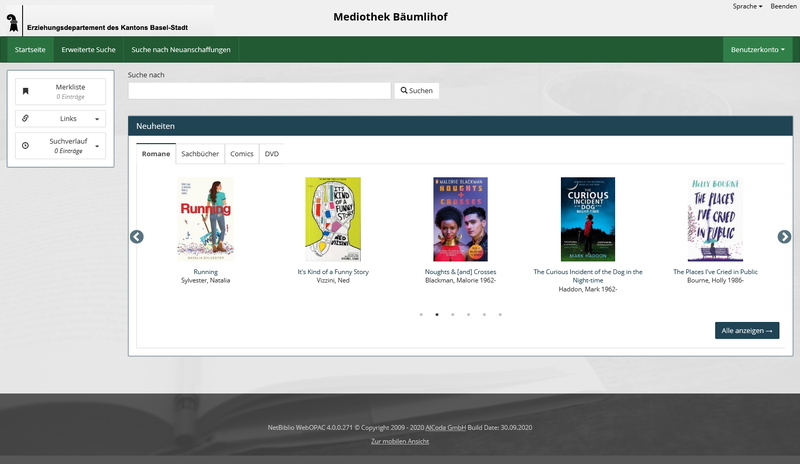Show previous books with left carousel arrow

(137, 237)
